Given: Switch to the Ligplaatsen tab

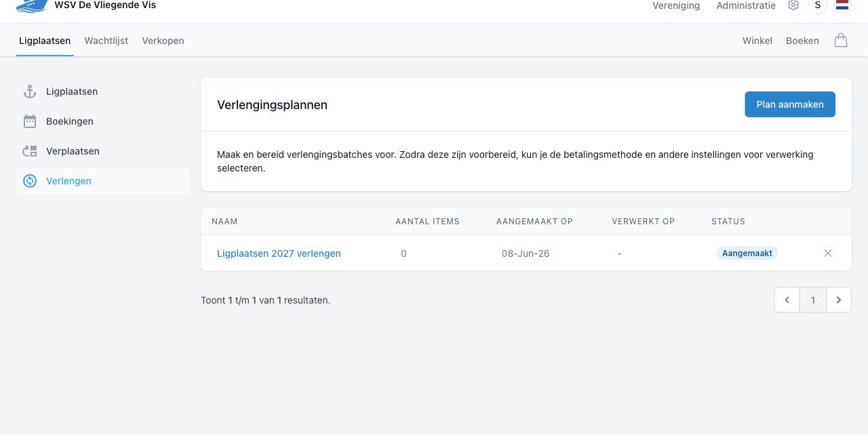Looking at the screenshot, I should pyautogui.click(x=45, y=41).
